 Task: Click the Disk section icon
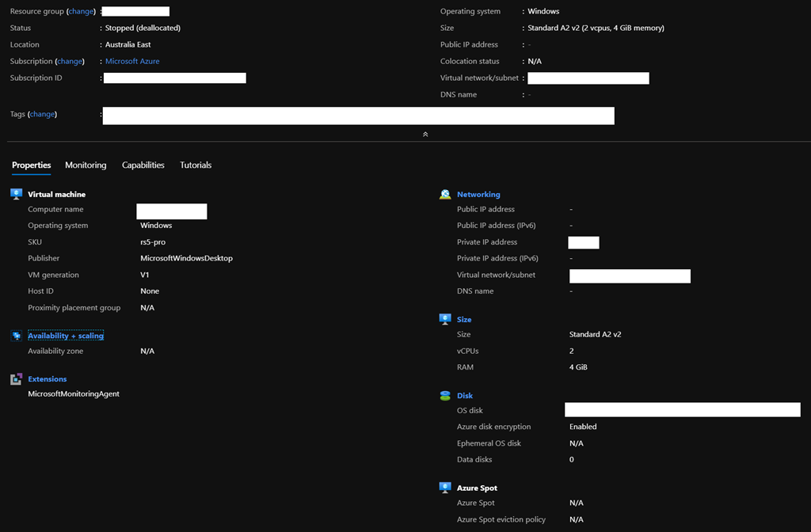click(445, 395)
